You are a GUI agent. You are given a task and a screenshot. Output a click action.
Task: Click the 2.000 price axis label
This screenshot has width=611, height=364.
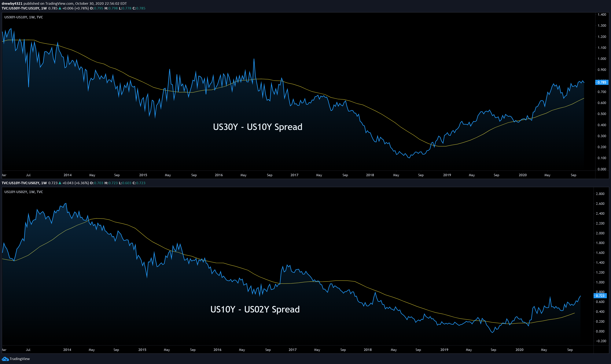pyautogui.click(x=600, y=233)
